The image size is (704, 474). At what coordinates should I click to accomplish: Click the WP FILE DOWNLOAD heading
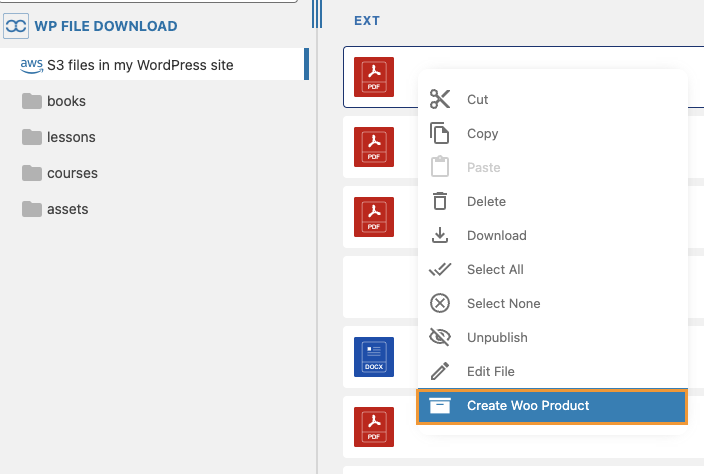coord(105,26)
